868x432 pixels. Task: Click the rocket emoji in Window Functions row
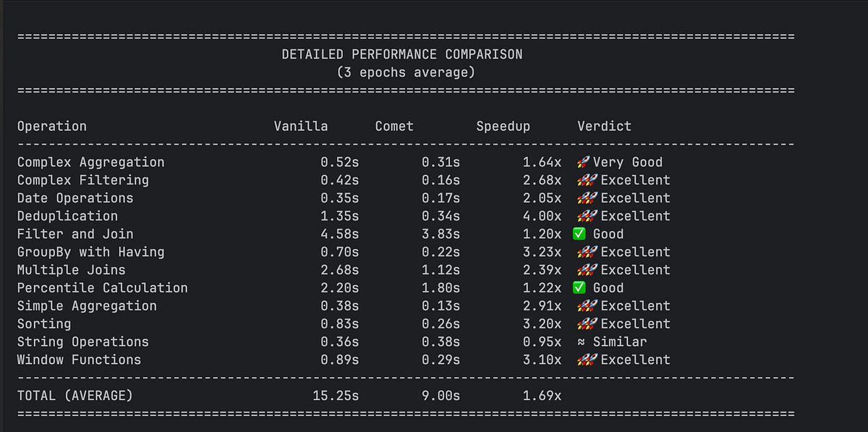click(x=587, y=360)
